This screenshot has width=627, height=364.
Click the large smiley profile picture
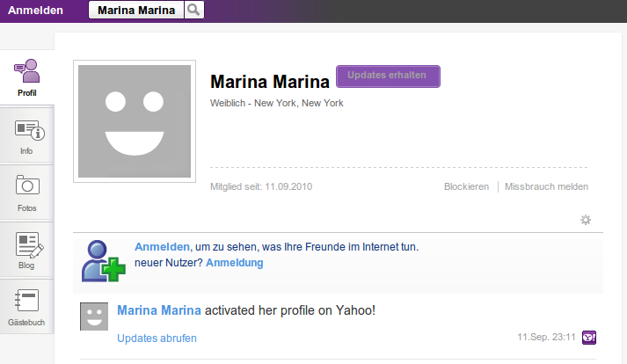135,121
